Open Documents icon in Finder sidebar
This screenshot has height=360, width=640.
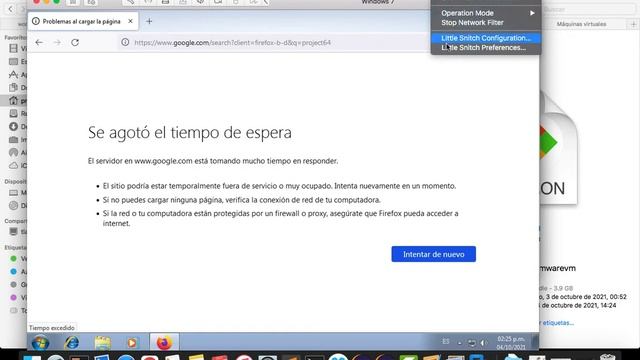pyautogui.click(x=13, y=87)
